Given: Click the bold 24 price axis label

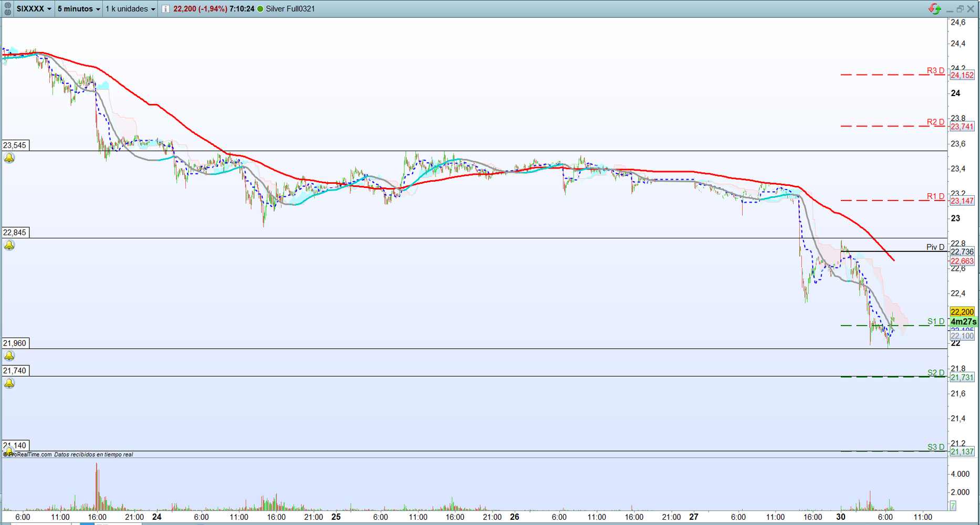Looking at the screenshot, I should point(955,93).
